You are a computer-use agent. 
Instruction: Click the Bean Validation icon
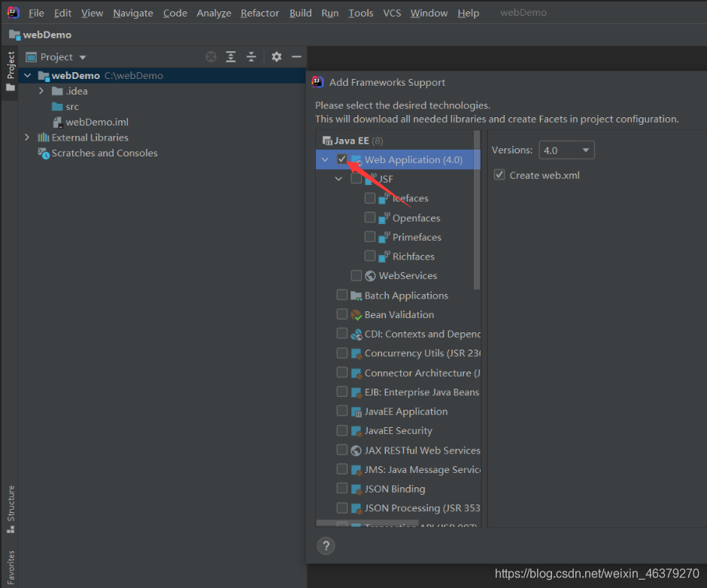357,315
